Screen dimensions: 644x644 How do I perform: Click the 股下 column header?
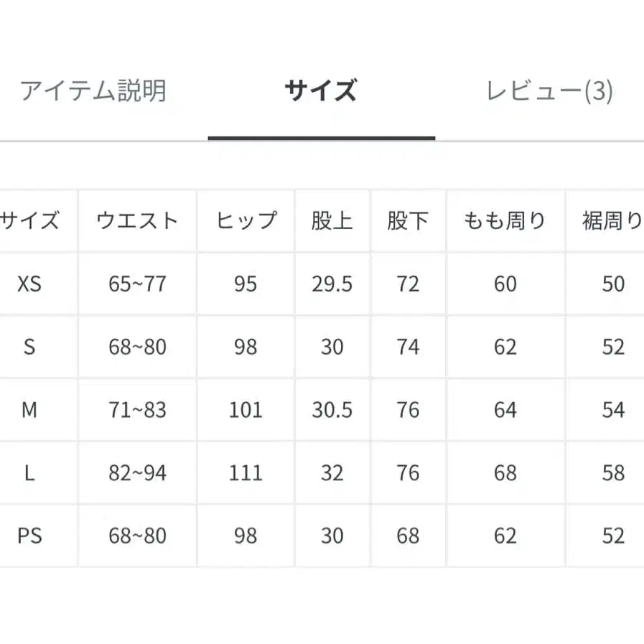click(407, 220)
